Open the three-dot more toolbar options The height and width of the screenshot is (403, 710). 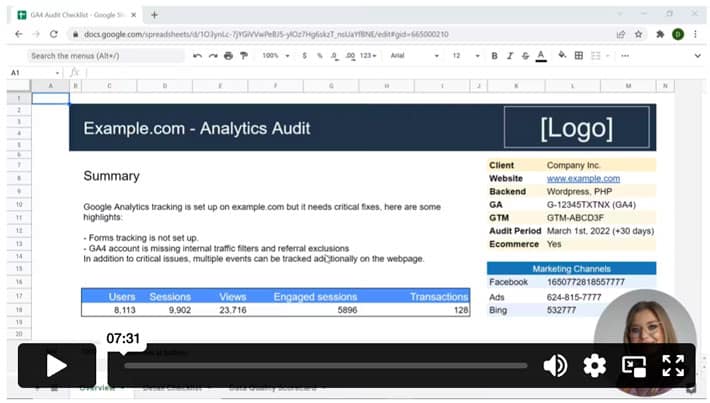[625, 56]
